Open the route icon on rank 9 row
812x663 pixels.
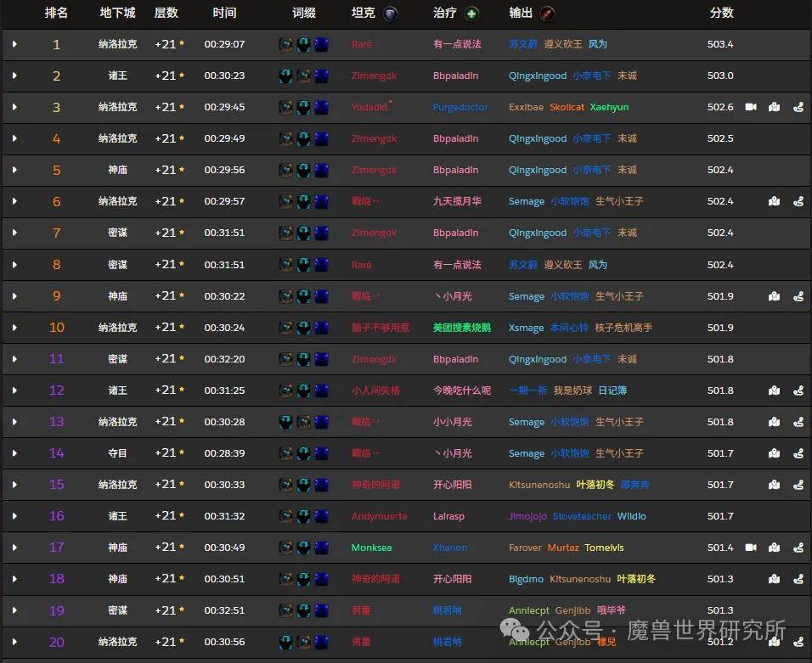coord(798,296)
